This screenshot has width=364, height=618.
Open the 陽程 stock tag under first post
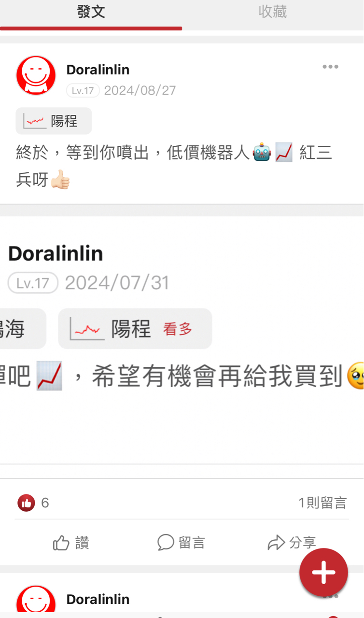pos(54,121)
